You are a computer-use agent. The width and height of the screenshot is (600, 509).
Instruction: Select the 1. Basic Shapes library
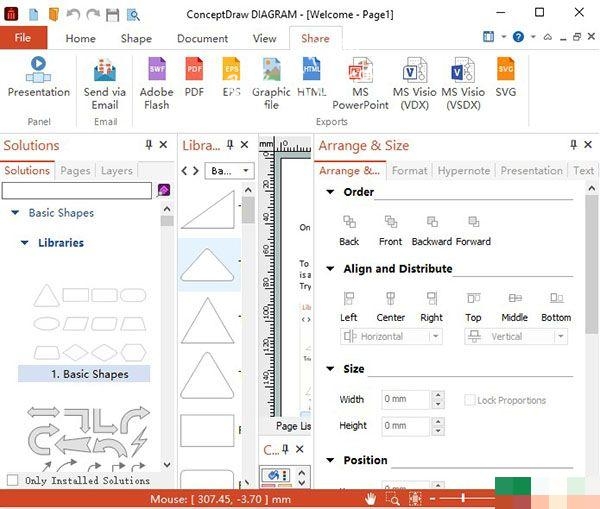click(84, 374)
